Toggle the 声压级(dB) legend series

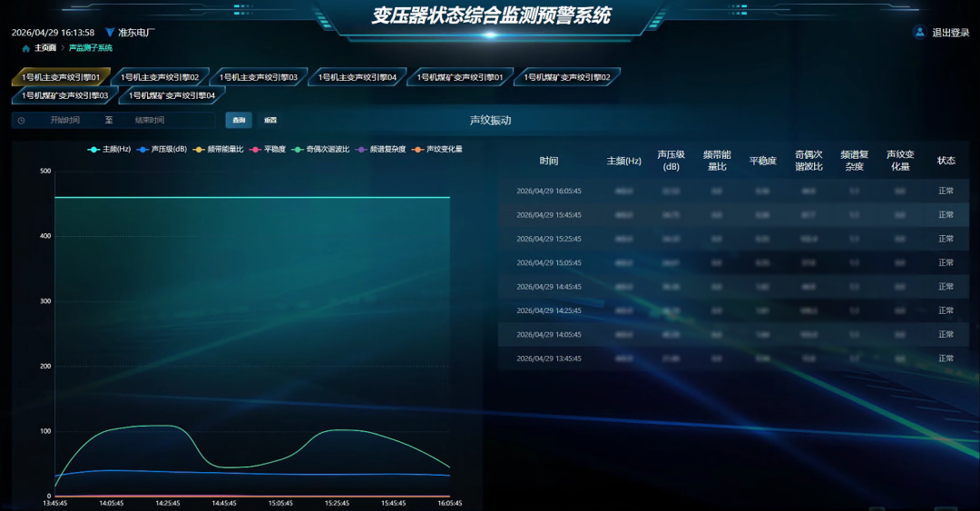[162, 150]
